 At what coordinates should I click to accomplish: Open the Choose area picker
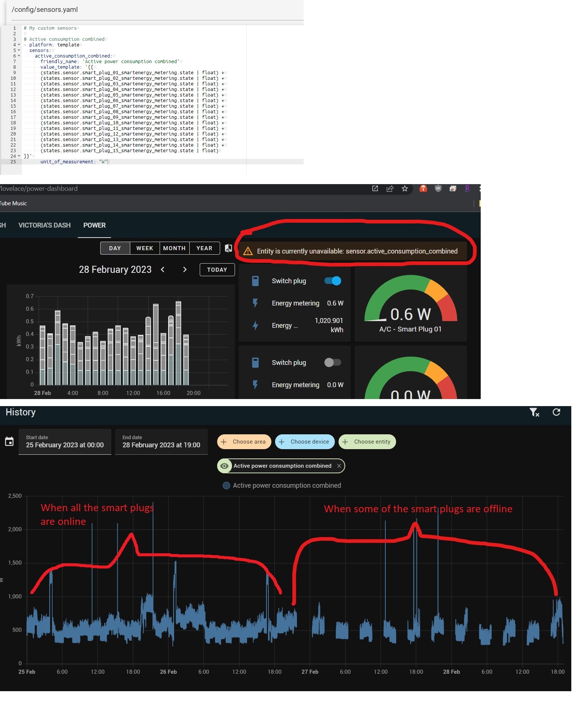click(x=244, y=442)
